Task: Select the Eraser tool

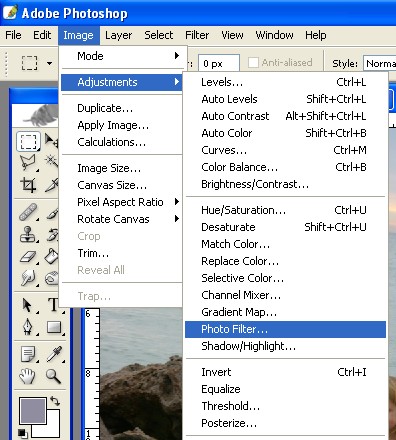Action: [28, 257]
